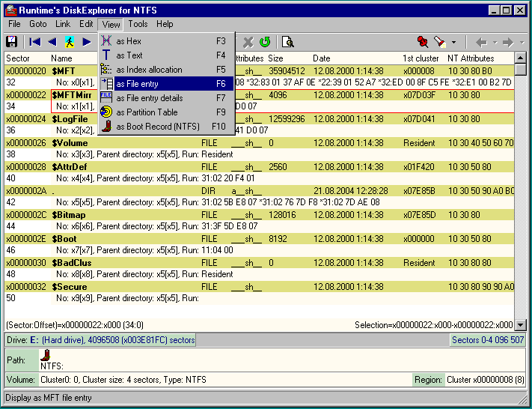Choose 'as Index allocation' from View menu
The image size is (532, 409).
[x=166, y=70]
